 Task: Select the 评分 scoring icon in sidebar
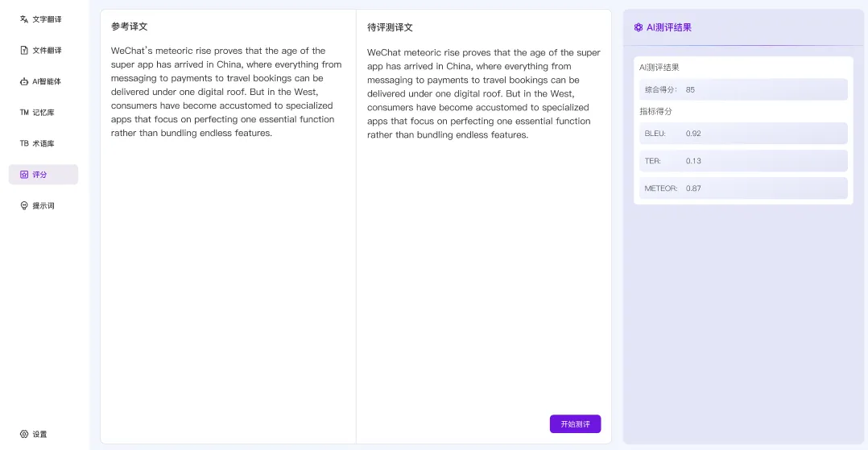click(x=24, y=175)
